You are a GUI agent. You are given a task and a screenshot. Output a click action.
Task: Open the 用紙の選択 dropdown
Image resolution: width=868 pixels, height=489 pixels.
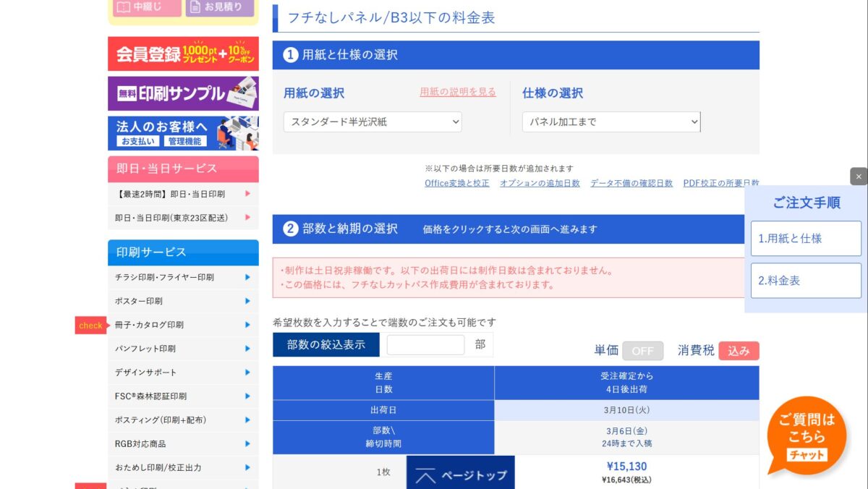[x=373, y=122]
